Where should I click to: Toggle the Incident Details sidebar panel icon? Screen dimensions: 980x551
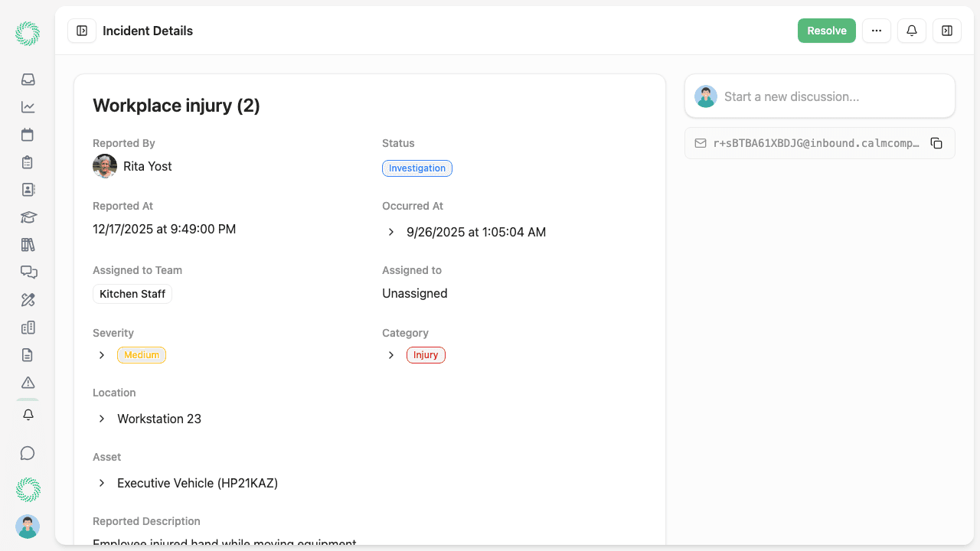click(81, 31)
